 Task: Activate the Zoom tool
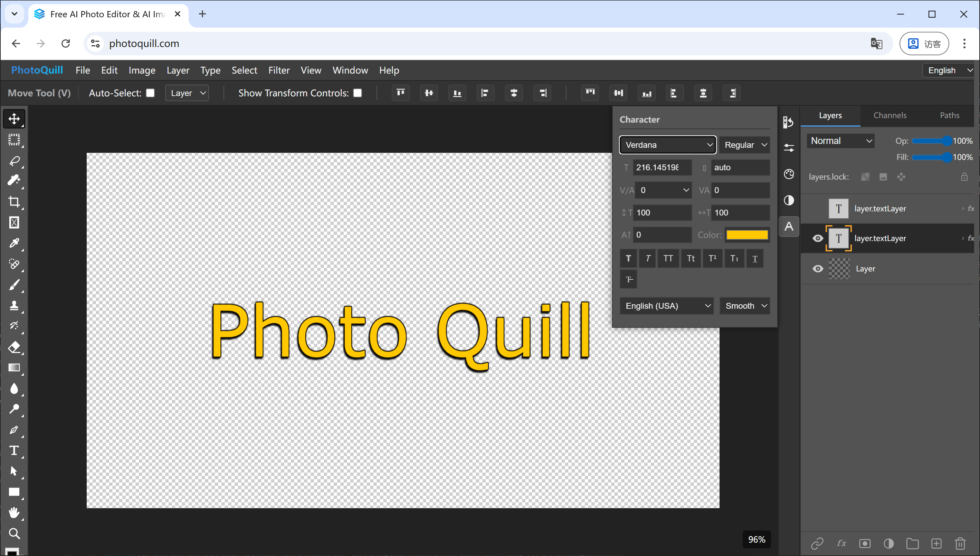tap(14, 534)
